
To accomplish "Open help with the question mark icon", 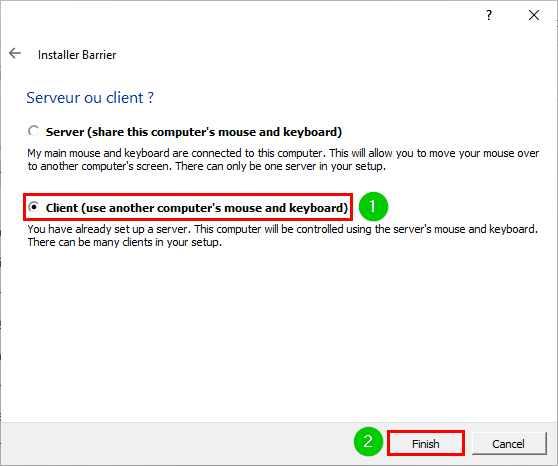I will click(489, 15).
